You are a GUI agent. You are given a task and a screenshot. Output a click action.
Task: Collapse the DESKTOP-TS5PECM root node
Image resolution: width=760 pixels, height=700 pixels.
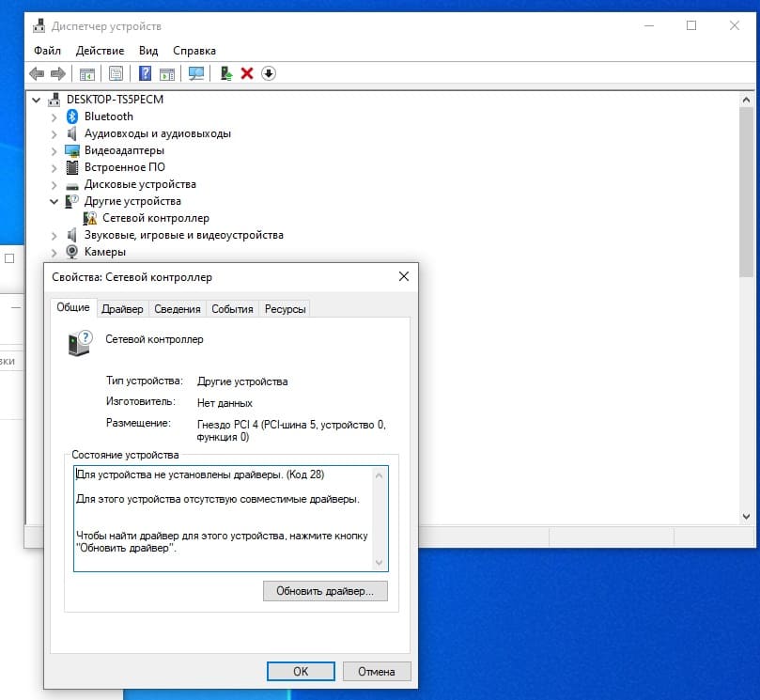click(x=37, y=100)
